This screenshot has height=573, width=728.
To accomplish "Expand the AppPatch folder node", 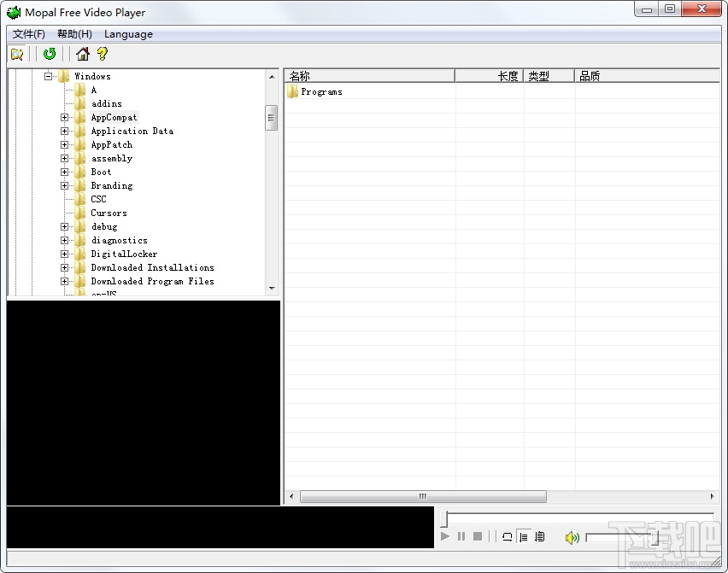I will click(x=65, y=145).
